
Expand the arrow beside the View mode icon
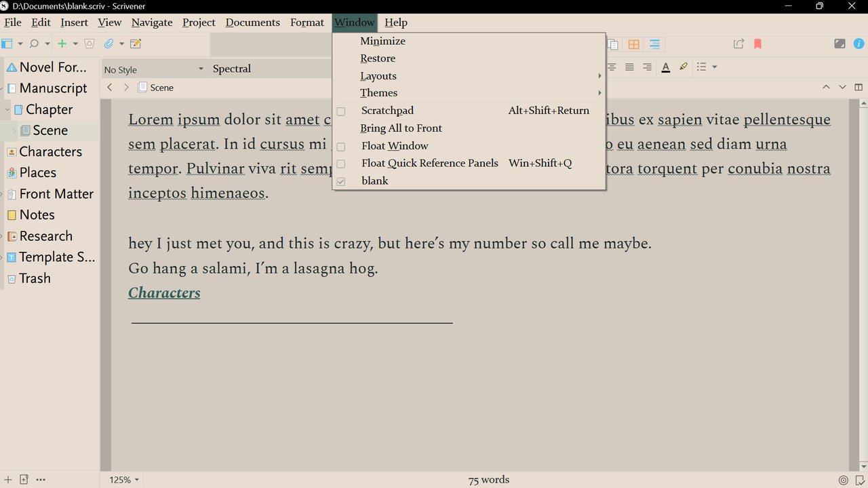(20, 44)
